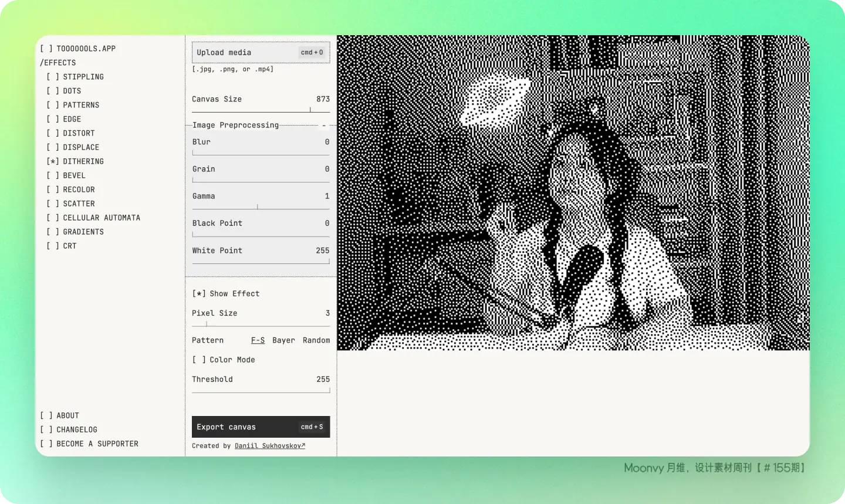Switch to the Patterns effect
The image size is (845, 504).
[80, 105]
